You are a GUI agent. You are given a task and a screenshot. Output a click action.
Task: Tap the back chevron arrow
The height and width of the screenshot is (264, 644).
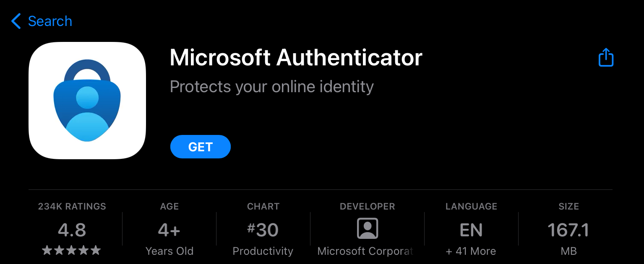pyautogui.click(x=16, y=21)
